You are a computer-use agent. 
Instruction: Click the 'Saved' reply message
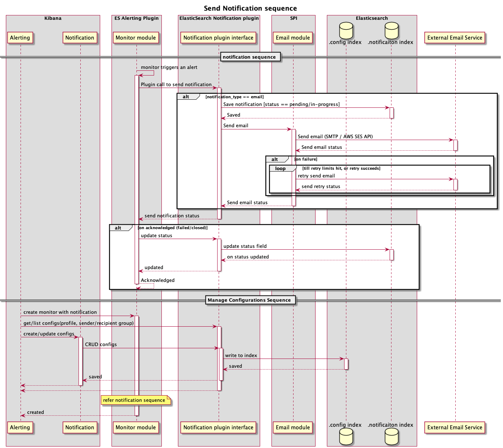click(x=234, y=115)
